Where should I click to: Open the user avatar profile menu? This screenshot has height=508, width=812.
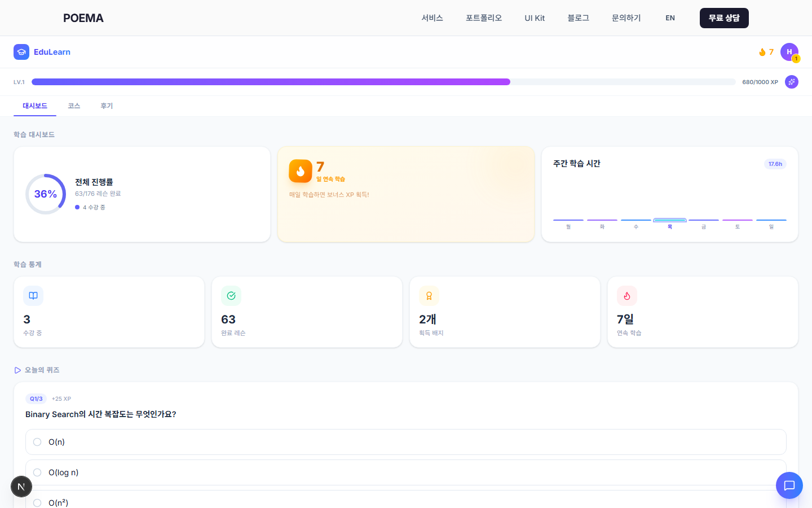[x=789, y=52]
